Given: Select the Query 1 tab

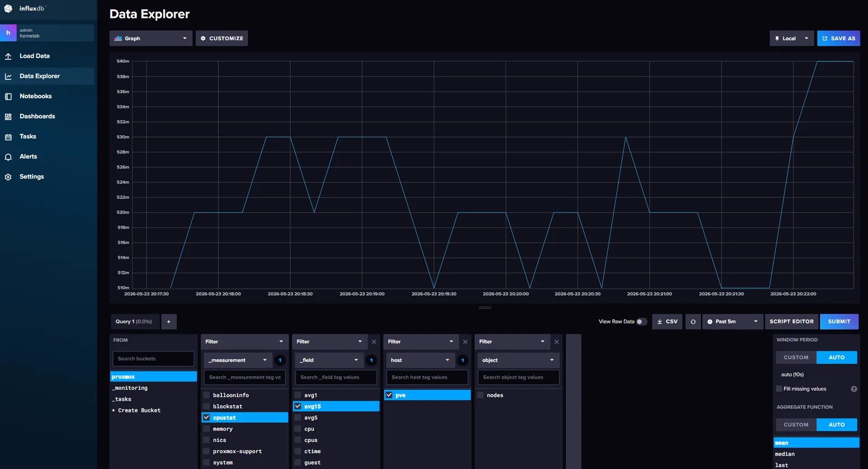Looking at the screenshot, I should pos(135,321).
